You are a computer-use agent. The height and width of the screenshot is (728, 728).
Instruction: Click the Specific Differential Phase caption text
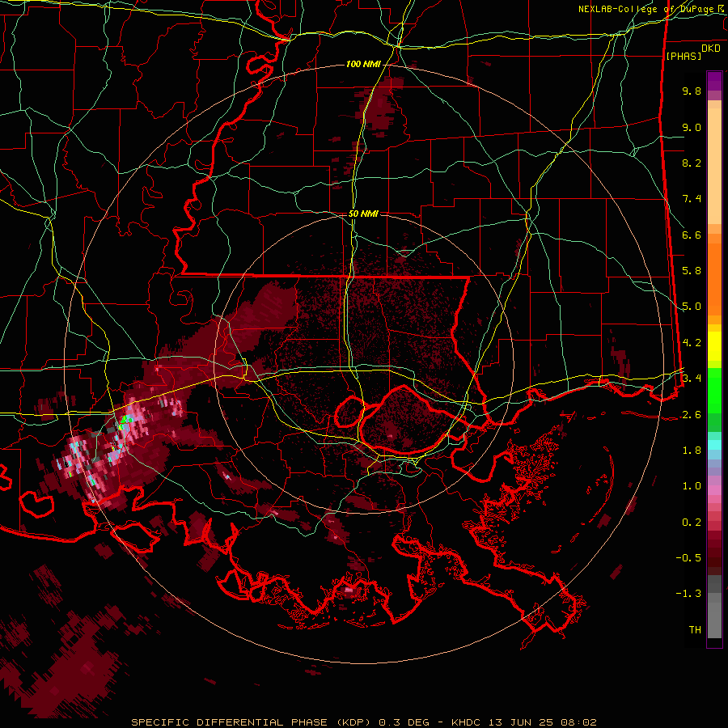(363, 722)
